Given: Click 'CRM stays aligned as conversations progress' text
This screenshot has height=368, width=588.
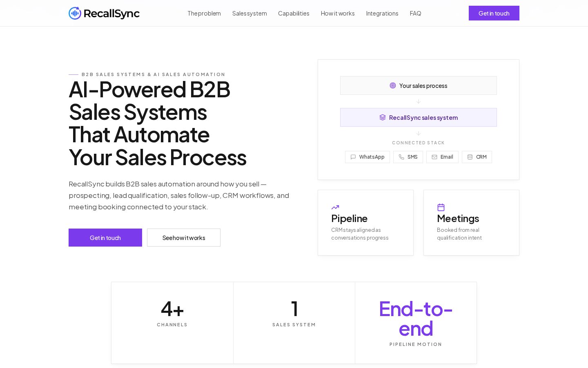Looking at the screenshot, I should (x=360, y=234).
